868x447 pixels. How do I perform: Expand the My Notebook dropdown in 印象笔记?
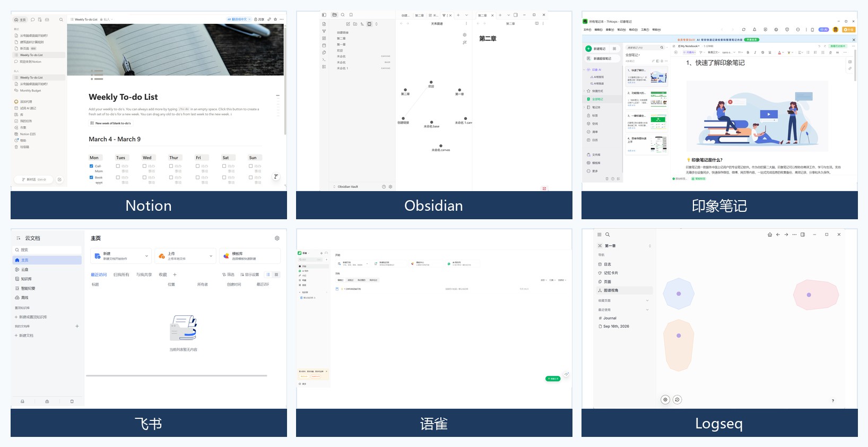[x=689, y=46]
